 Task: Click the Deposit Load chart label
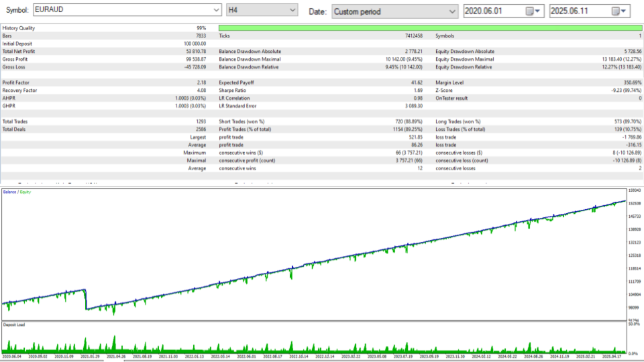click(14, 324)
